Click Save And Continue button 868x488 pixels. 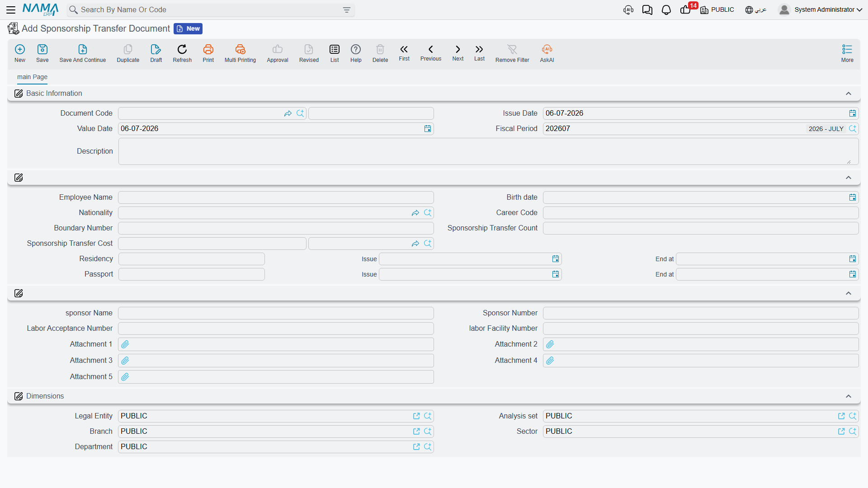pyautogui.click(x=83, y=53)
